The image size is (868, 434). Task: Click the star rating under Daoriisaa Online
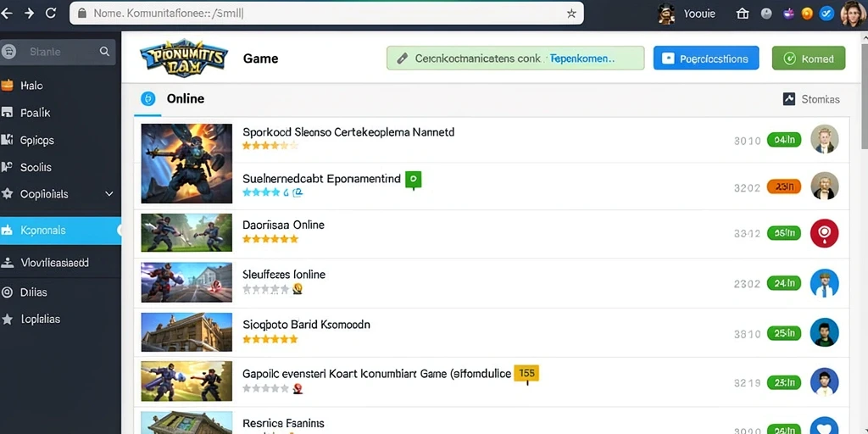click(270, 239)
